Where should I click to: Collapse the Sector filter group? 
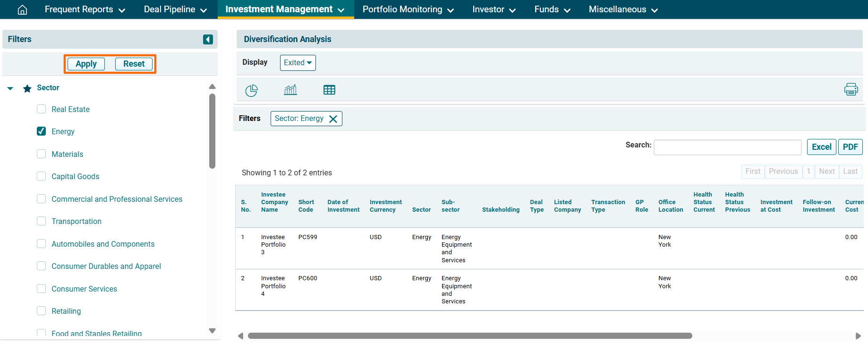coord(10,88)
